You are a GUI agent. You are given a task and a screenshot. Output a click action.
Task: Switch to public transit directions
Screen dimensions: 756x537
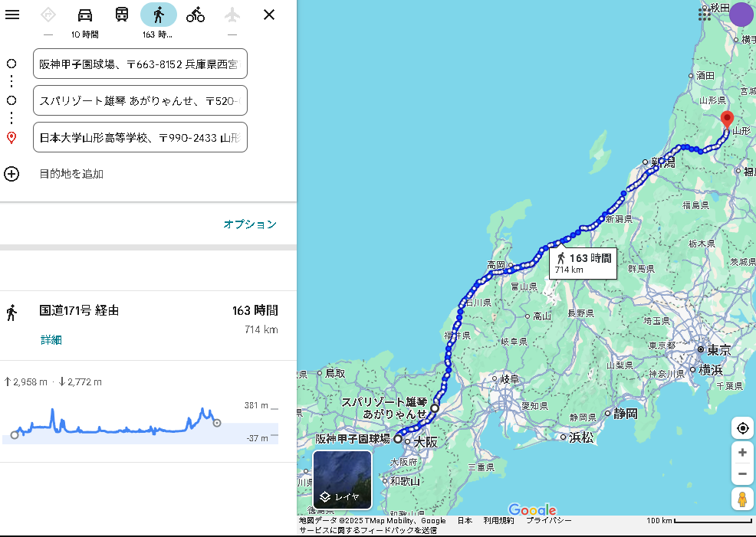pyautogui.click(x=121, y=15)
